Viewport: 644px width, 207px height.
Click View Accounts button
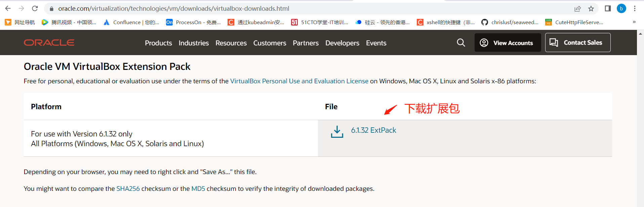pos(508,43)
